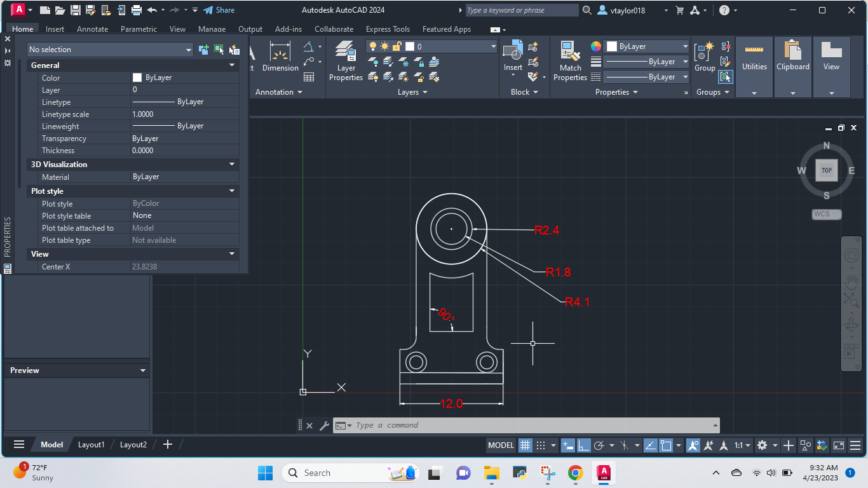Open the Layout1 tab
Image resolution: width=868 pixels, height=488 pixels.
coord(91,445)
